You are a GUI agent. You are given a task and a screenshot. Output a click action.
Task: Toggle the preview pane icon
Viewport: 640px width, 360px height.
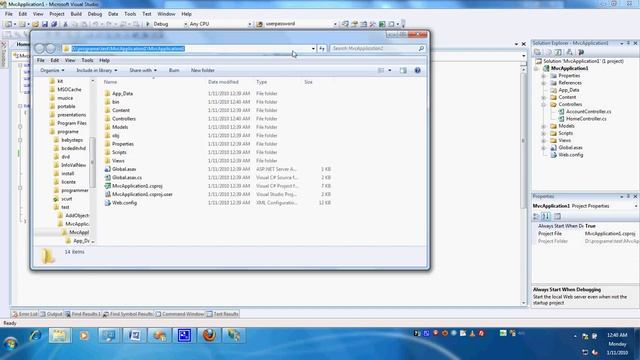click(x=403, y=71)
